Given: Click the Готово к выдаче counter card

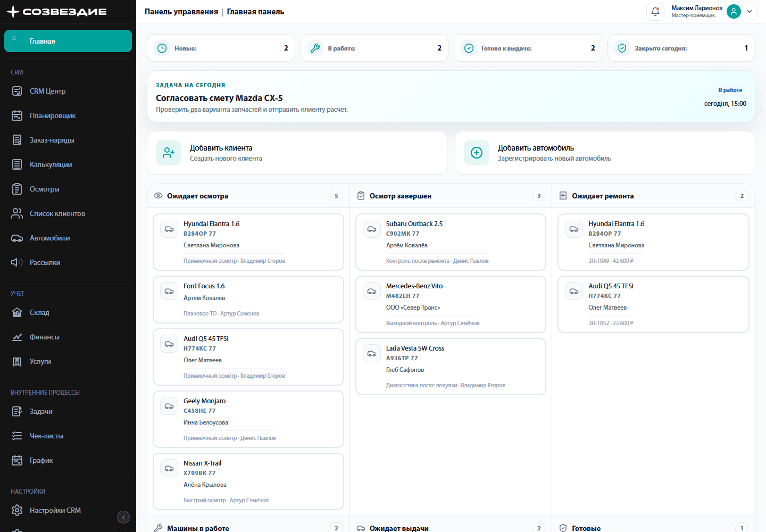Looking at the screenshot, I should (x=528, y=48).
